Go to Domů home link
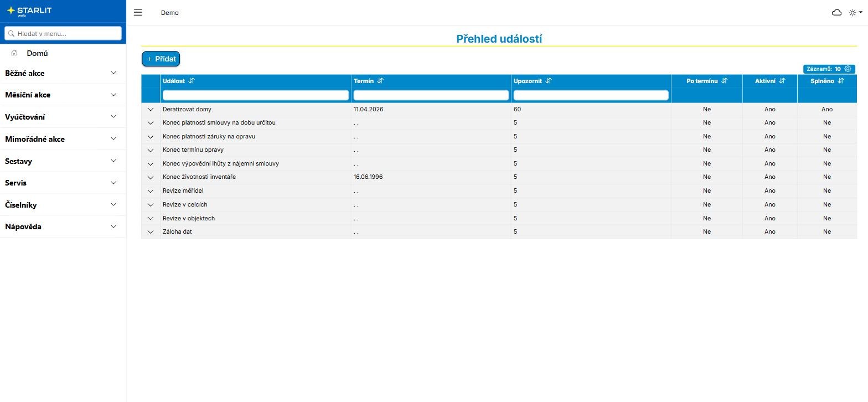Image resolution: width=868 pixels, height=402 pixels. [x=37, y=53]
